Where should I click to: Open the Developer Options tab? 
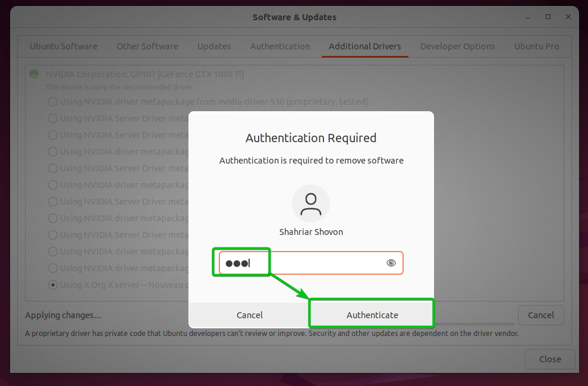coord(458,46)
